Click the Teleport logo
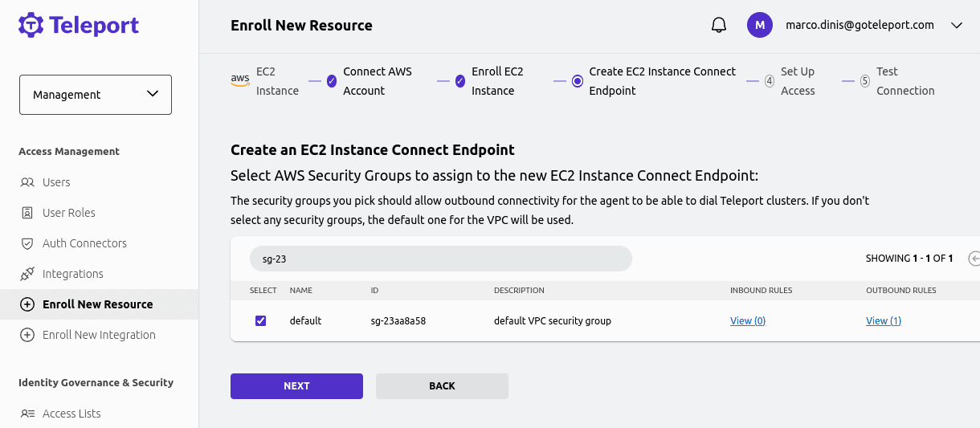The width and height of the screenshot is (980, 428). [79, 25]
